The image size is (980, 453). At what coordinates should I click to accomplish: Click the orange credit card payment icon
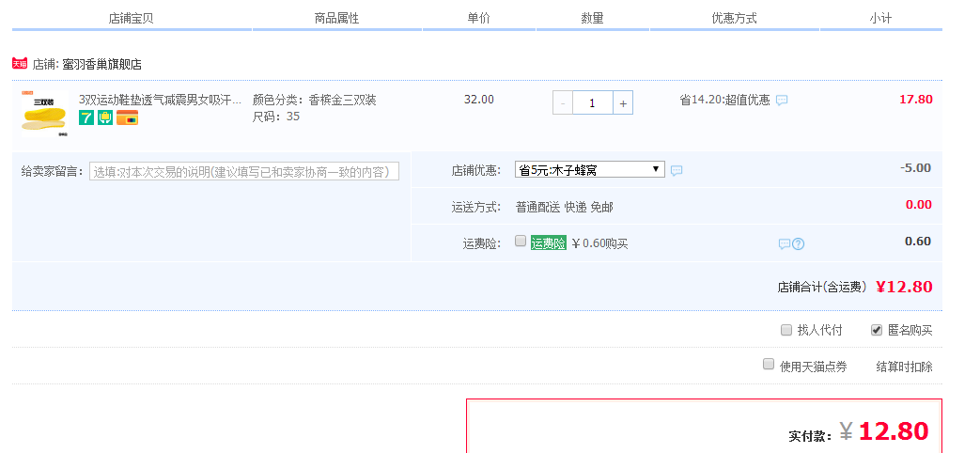(128, 117)
